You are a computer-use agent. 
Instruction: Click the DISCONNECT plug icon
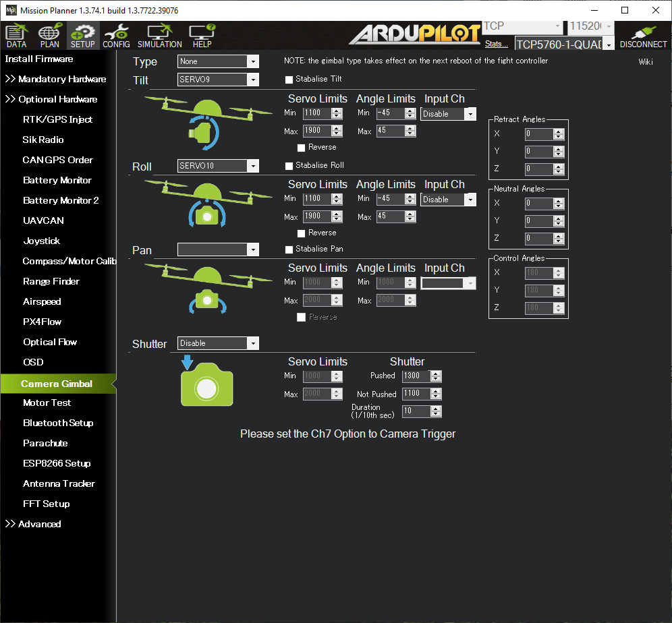[643, 36]
